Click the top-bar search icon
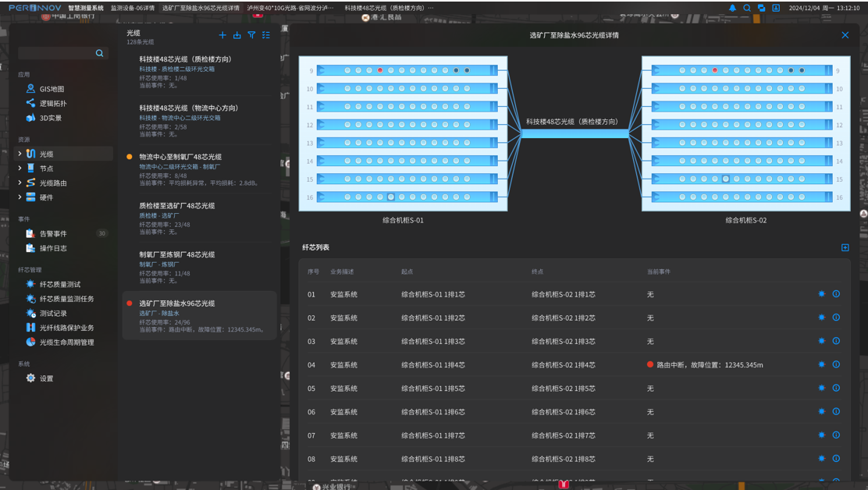868x490 pixels. pos(747,8)
